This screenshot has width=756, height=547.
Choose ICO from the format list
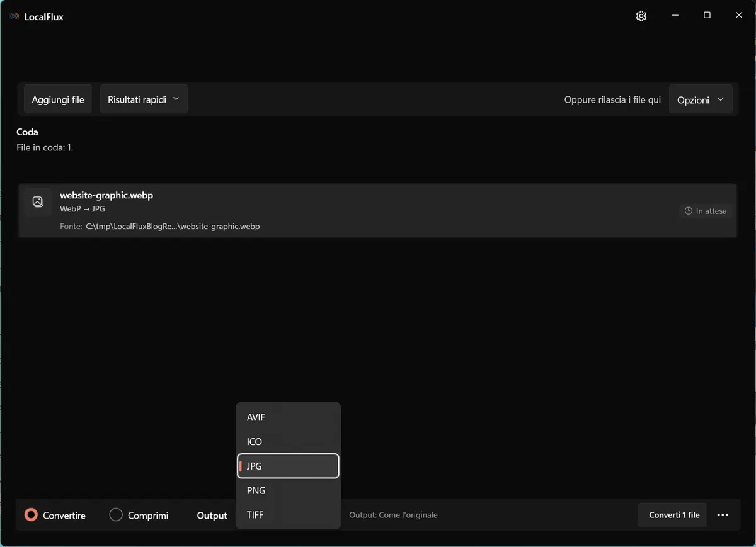pos(288,442)
